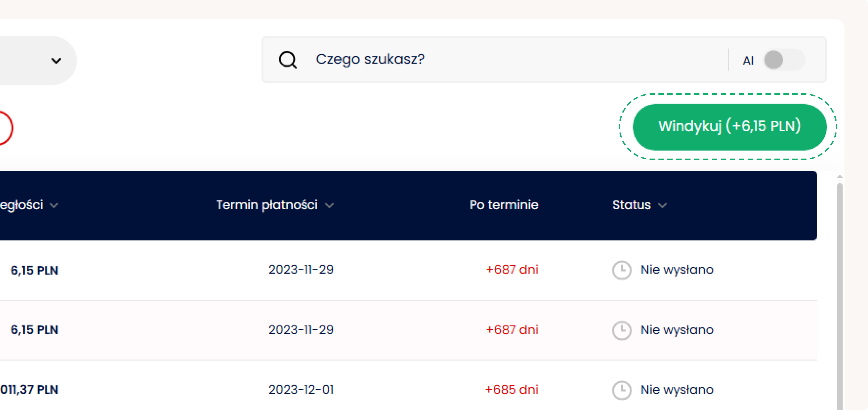The image size is (868, 410).
Task: Click clock icon in third row status
Action: [621, 390]
